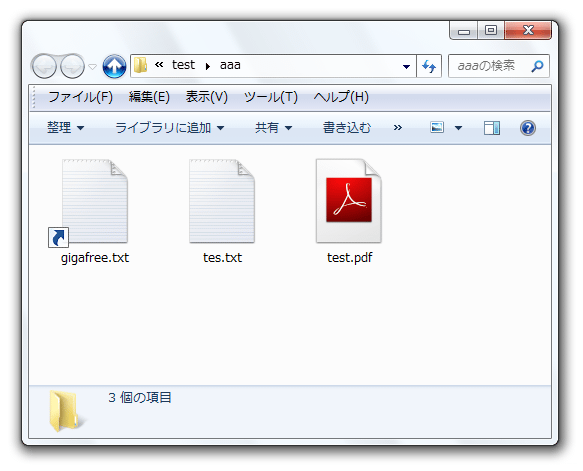Toggle the preview pane
The width and height of the screenshot is (583, 471).
click(492, 128)
